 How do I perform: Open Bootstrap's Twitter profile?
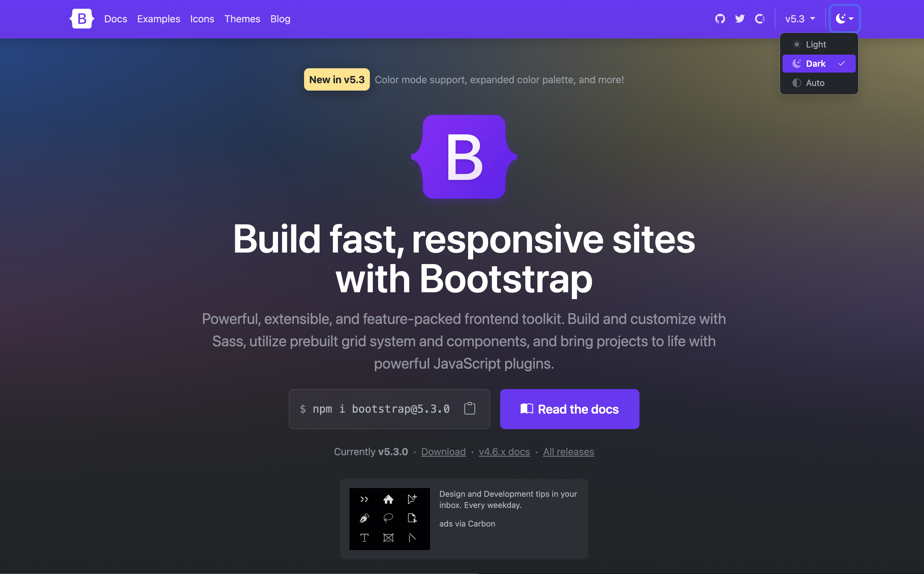tap(739, 18)
